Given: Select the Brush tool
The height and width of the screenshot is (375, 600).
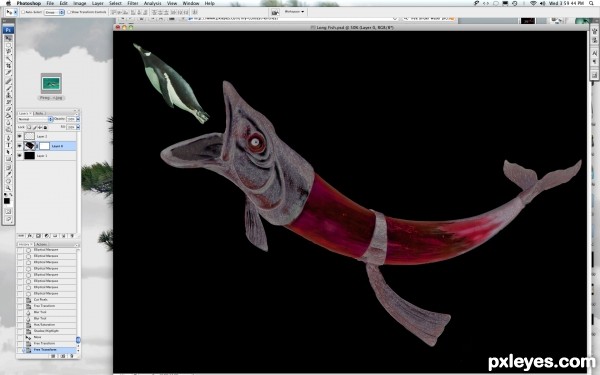Looking at the screenshot, I should [x=8, y=88].
